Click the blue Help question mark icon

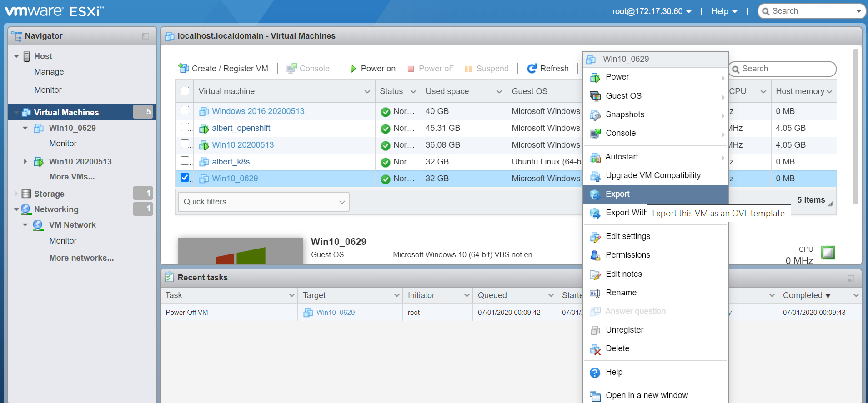(x=595, y=373)
